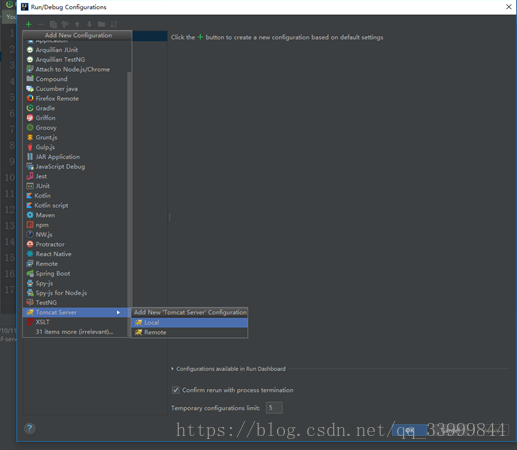Click the Jest icon in list
Screen dimensions: 517x450
click(30, 176)
